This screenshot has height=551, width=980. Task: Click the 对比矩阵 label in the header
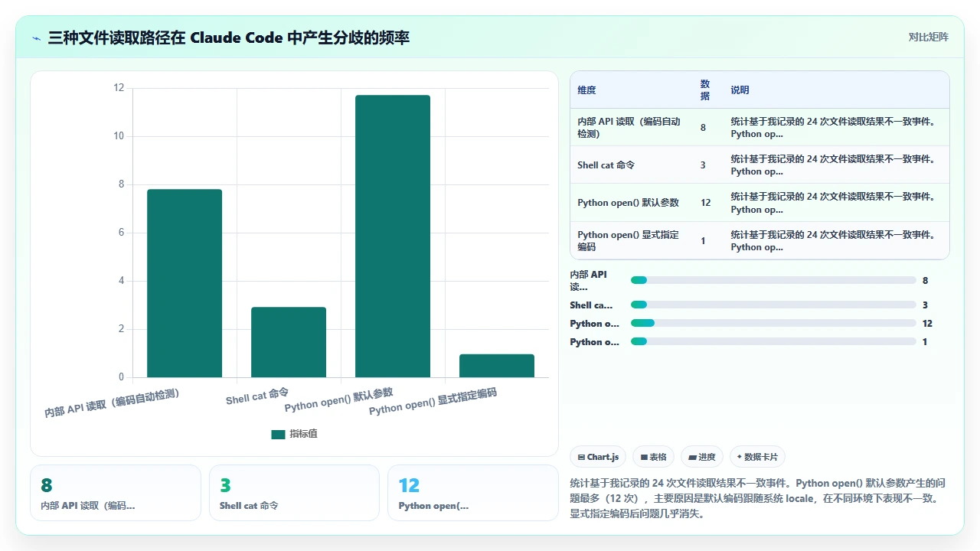(928, 37)
